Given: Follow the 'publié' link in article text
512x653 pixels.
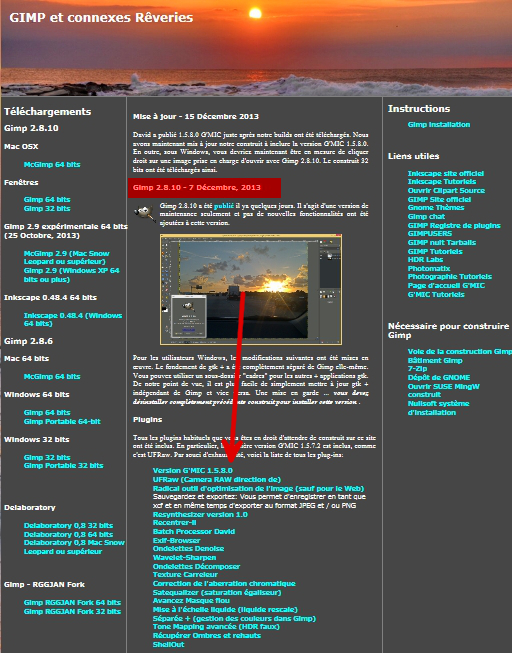Looking at the screenshot, I should 224,206.
